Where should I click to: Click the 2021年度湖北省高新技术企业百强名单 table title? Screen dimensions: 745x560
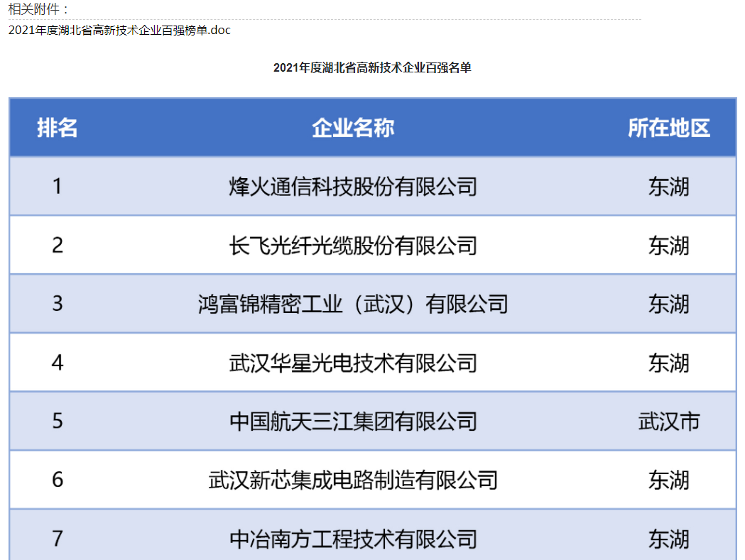pos(372,68)
